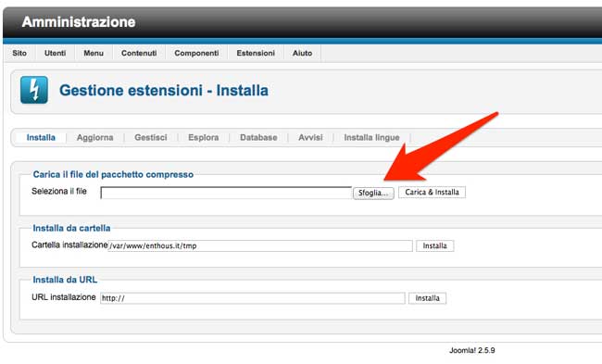602x364 pixels.
Task: Open the Installa lingue tab
Action: click(x=371, y=137)
